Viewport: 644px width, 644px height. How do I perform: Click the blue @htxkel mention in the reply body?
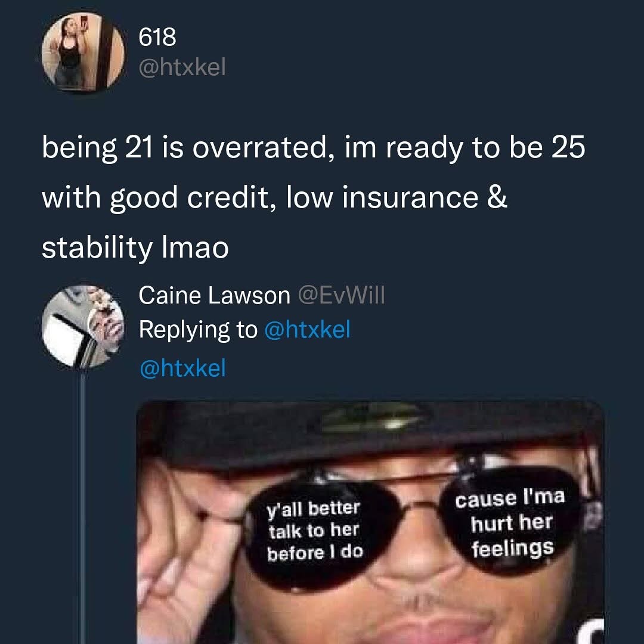coord(183,368)
